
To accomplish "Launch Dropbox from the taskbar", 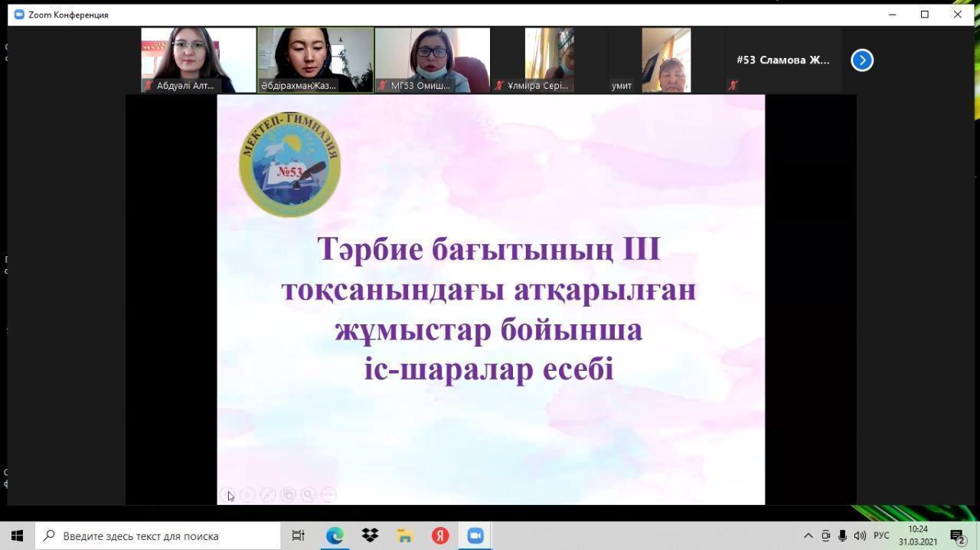I will tap(370, 536).
